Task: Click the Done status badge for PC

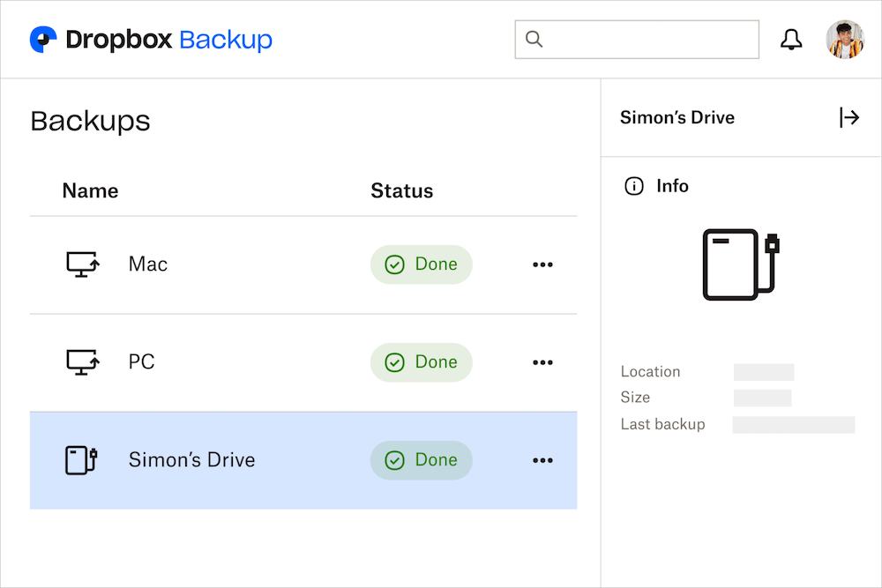Action: coord(421,362)
